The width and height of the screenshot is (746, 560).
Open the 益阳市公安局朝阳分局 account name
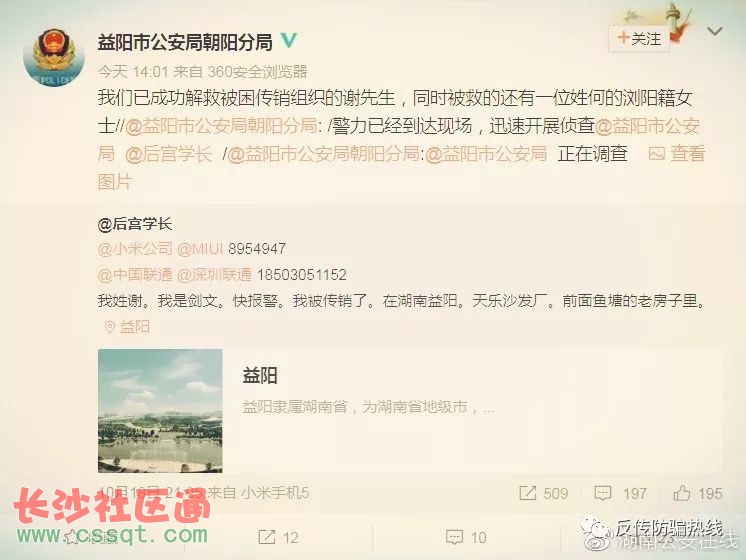coord(185,42)
